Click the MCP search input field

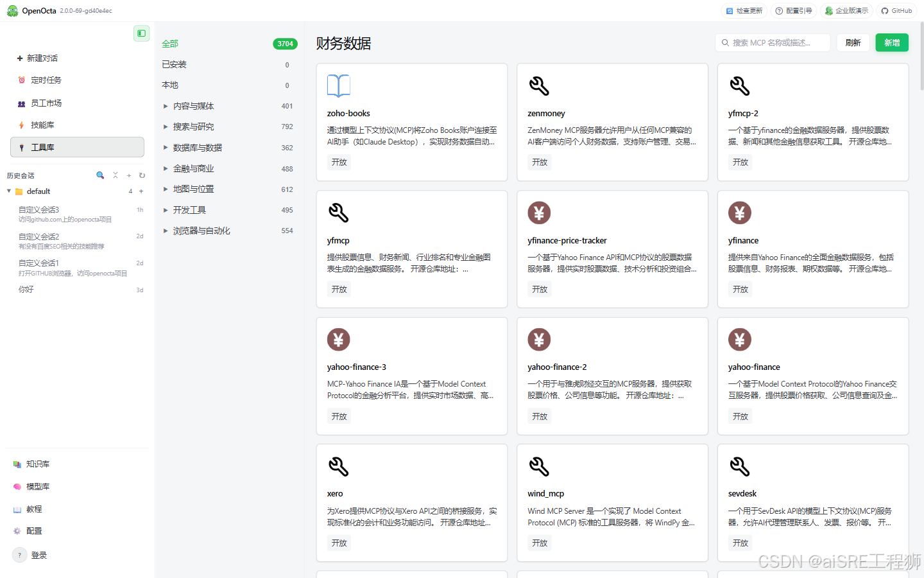pyautogui.click(x=773, y=42)
